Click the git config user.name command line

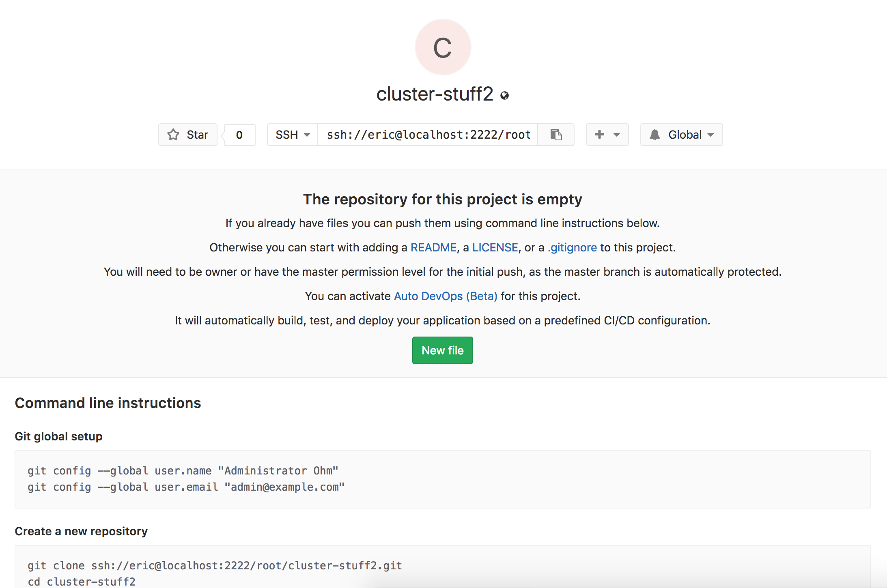pos(183,471)
